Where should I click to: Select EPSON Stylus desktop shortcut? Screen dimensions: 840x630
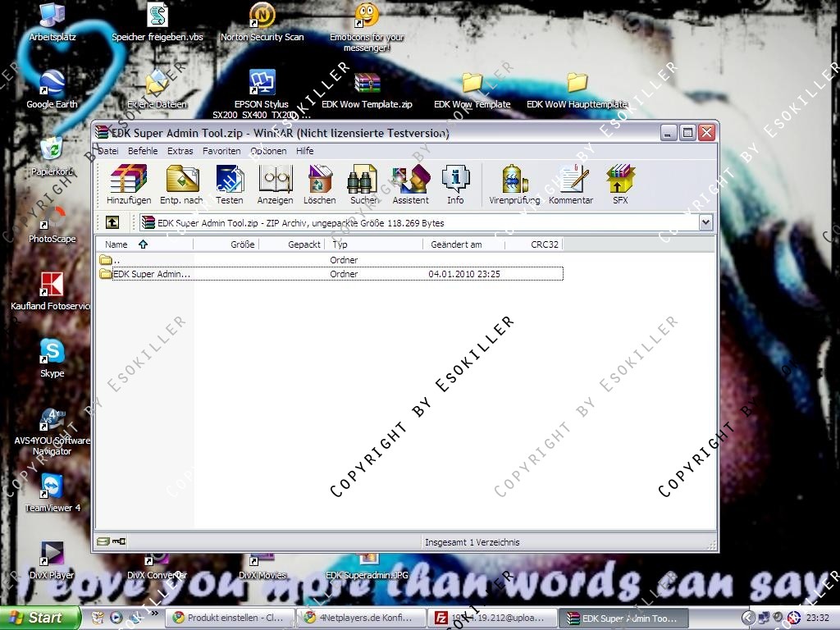point(262,94)
